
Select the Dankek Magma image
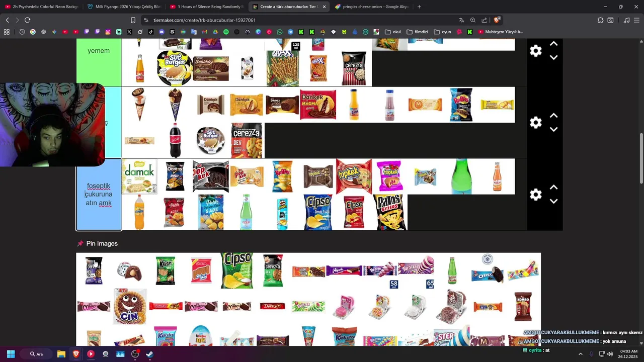(318, 105)
